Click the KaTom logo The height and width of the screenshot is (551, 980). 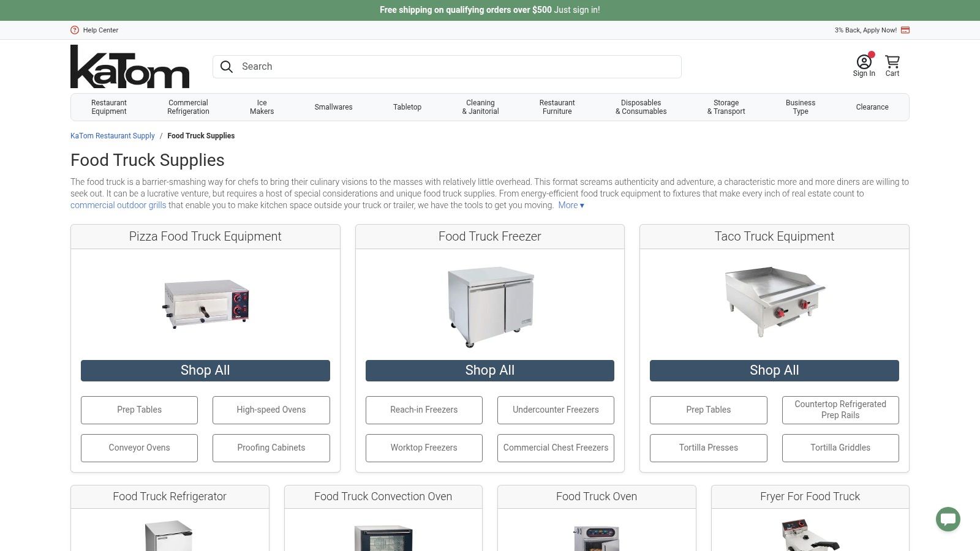click(130, 67)
